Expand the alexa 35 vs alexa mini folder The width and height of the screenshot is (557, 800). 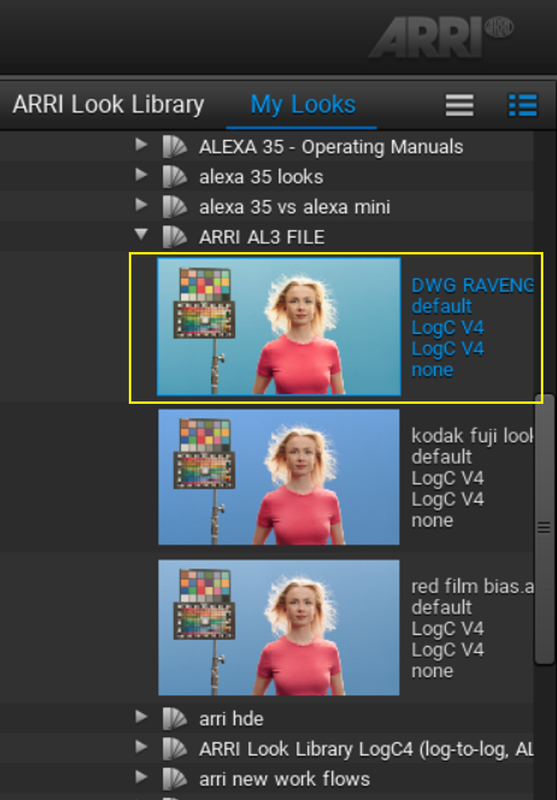pos(141,206)
